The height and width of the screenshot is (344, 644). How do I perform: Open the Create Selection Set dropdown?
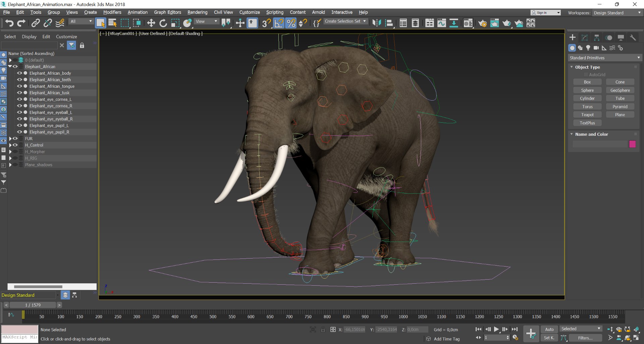(345, 21)
